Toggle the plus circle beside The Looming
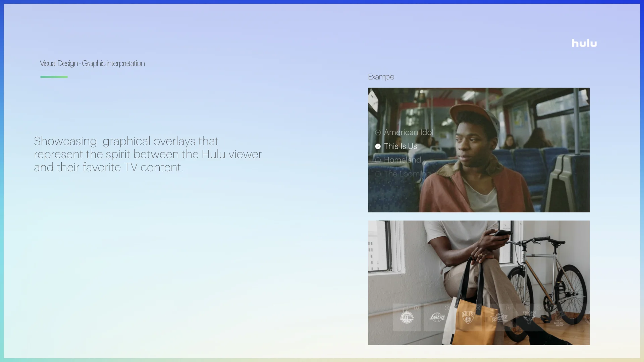This screenshot has width=644, height=362. point(378,174)
